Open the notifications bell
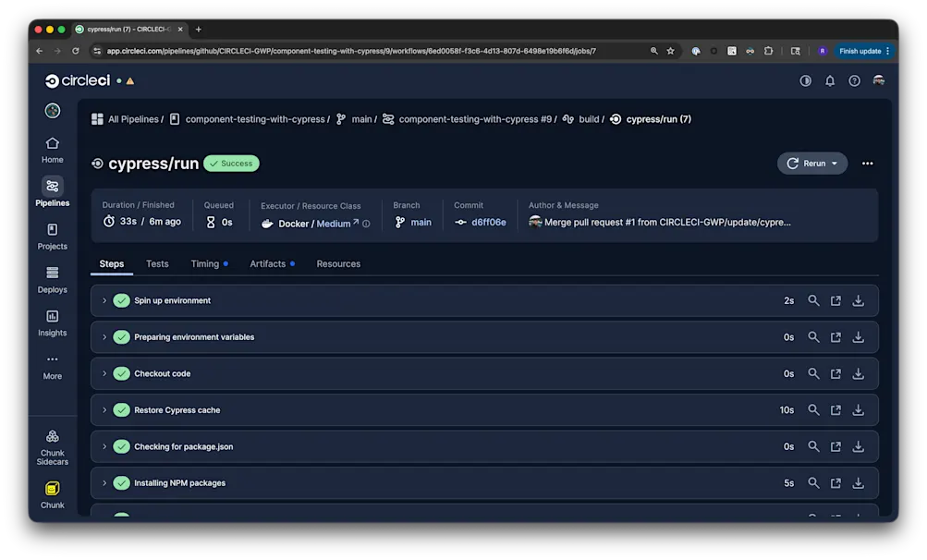The image size is (927, 560). [830, 80]
